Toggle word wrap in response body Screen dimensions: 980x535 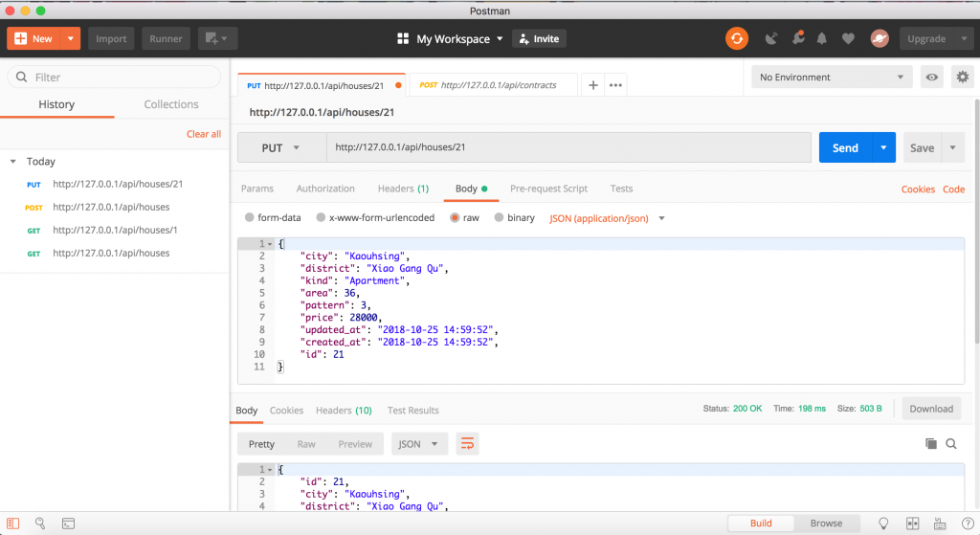pyautogui.click(x=467, y=444)
